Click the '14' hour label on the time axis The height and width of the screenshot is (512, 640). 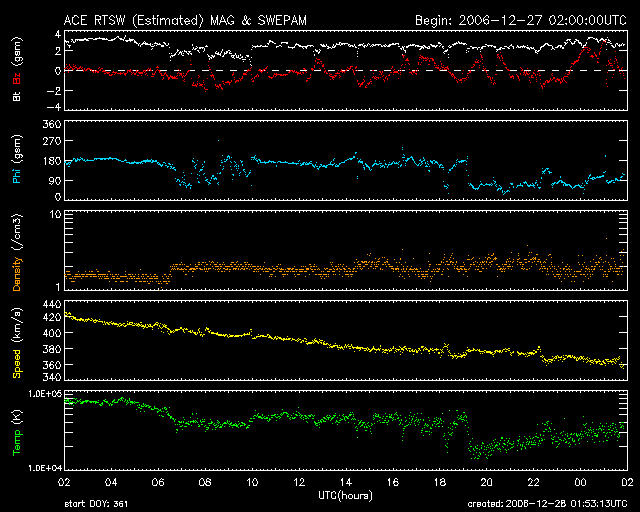click(x=346, y=482)
